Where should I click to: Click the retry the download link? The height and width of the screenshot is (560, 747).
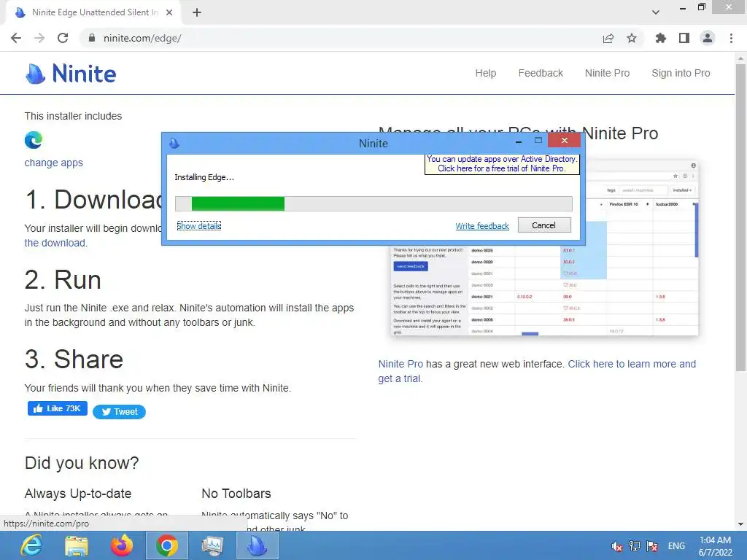point(55,243)
